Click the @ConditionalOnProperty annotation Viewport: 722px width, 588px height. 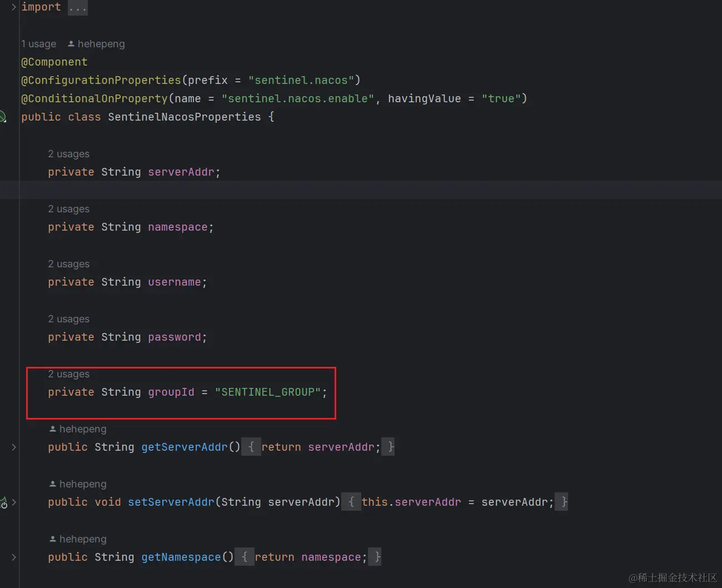[94, 98]
